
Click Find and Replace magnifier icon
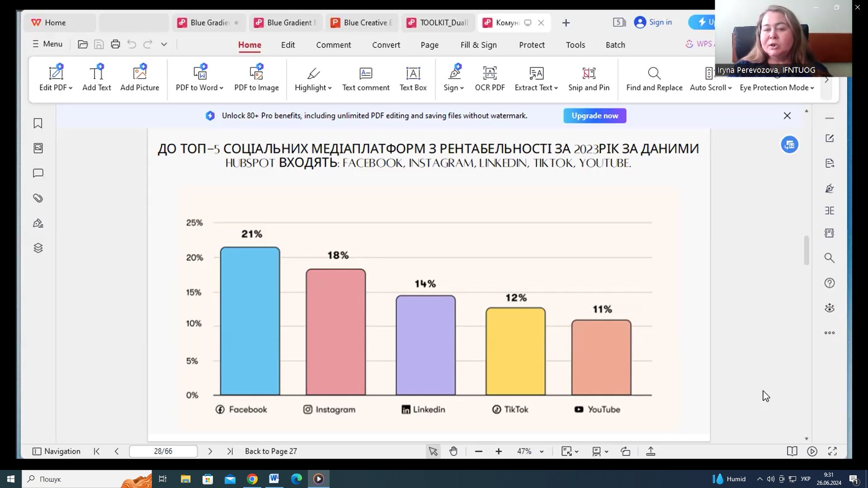point(654,73)
